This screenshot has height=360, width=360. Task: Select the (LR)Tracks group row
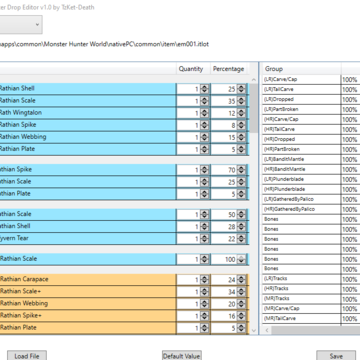[x=301, y=279]
